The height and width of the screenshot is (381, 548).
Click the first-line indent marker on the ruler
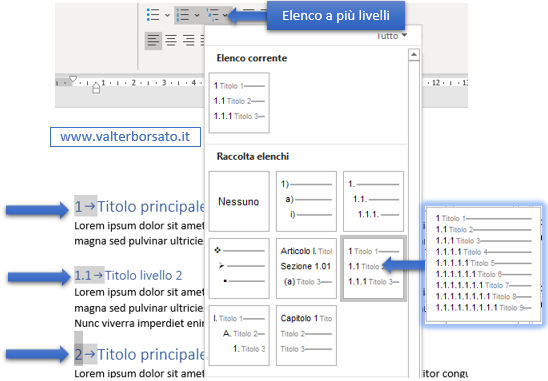click(x=73, y=79)
